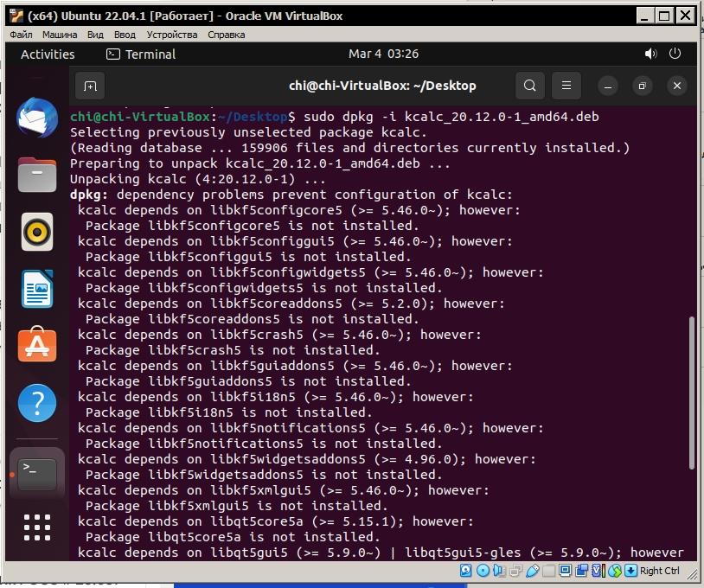The image size is (704, 588).
Task: Click 'Unpacking kcalc (4:20.12.0-1) ...' line
Action: pyautogui.click(x=197, y=179)
